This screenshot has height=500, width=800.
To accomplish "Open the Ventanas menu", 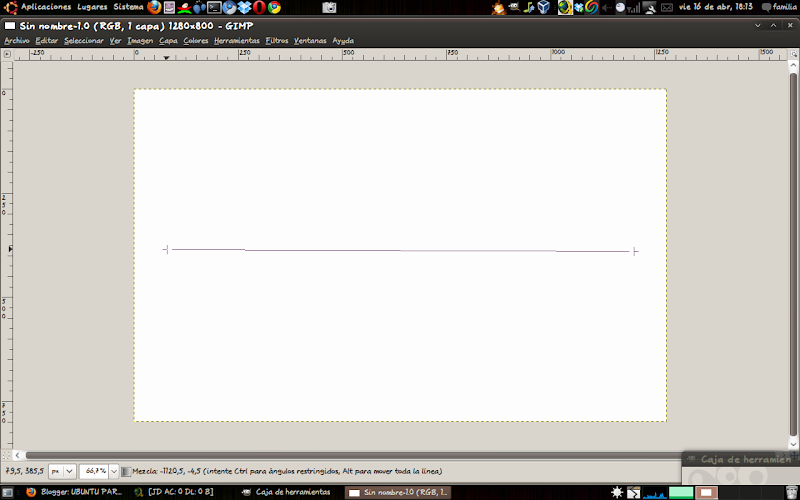I will coord(310,41).
